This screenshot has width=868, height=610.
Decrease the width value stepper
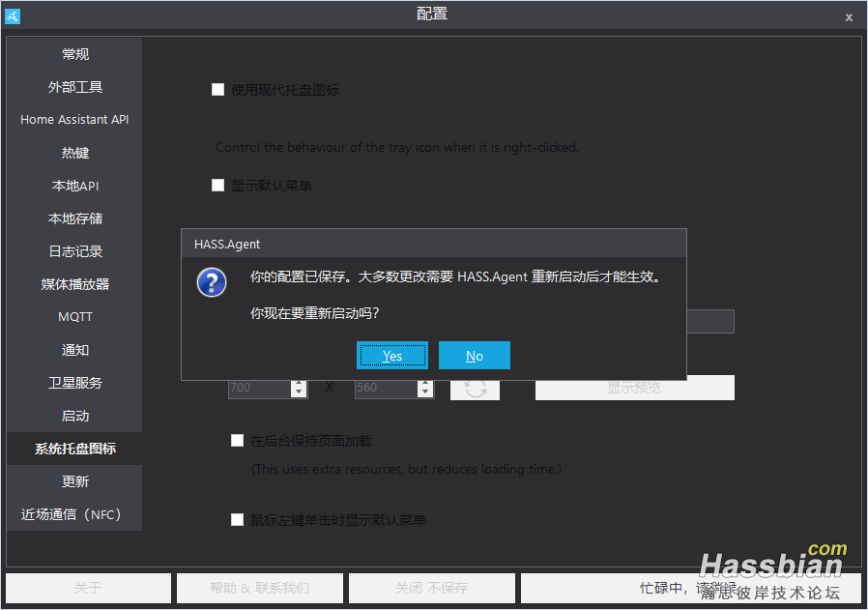(299, 392)
